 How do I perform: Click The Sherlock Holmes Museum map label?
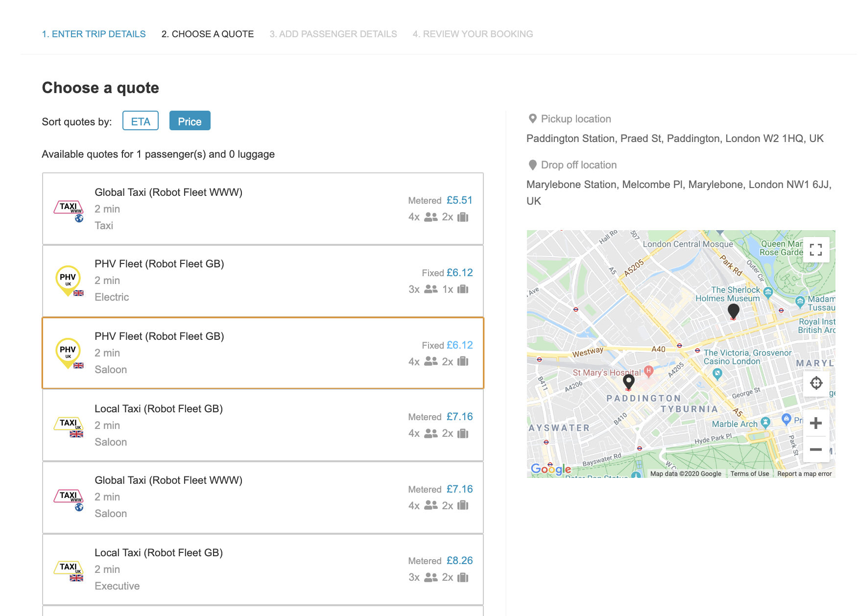(x=728, y=294)
